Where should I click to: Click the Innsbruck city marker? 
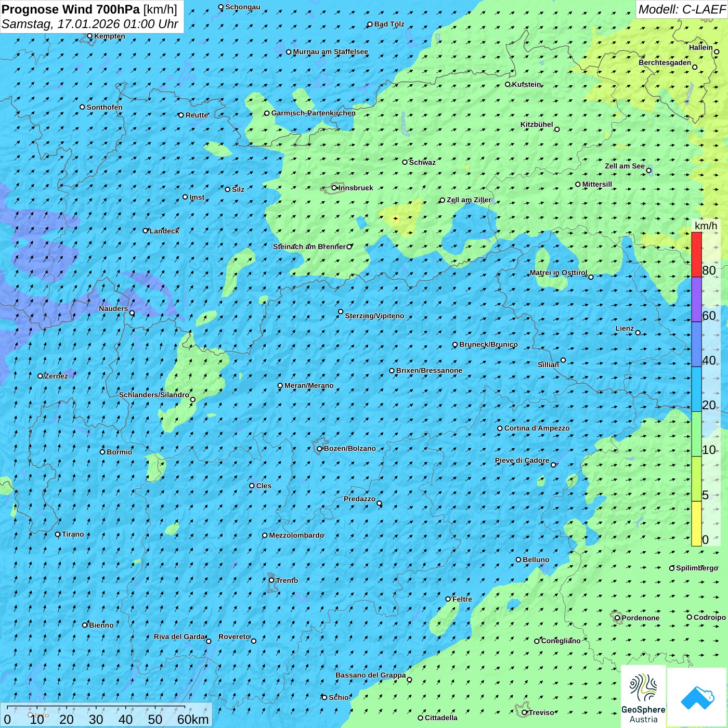click(334, 188)
